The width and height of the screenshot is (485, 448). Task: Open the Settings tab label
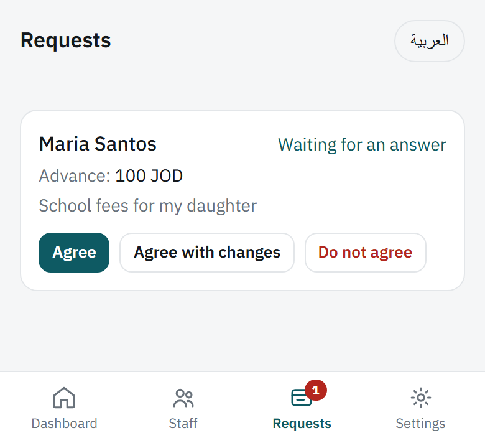pos(421,424)
